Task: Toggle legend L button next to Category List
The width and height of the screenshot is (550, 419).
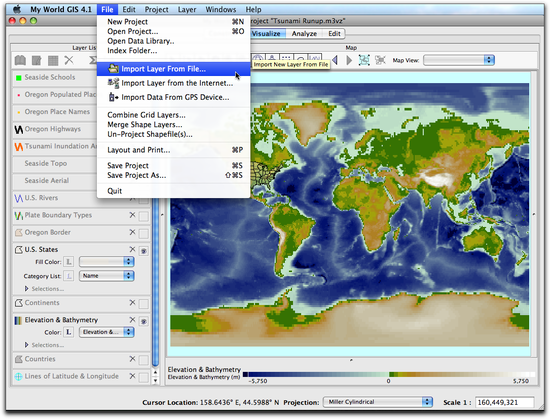Action: pos(69,276)
